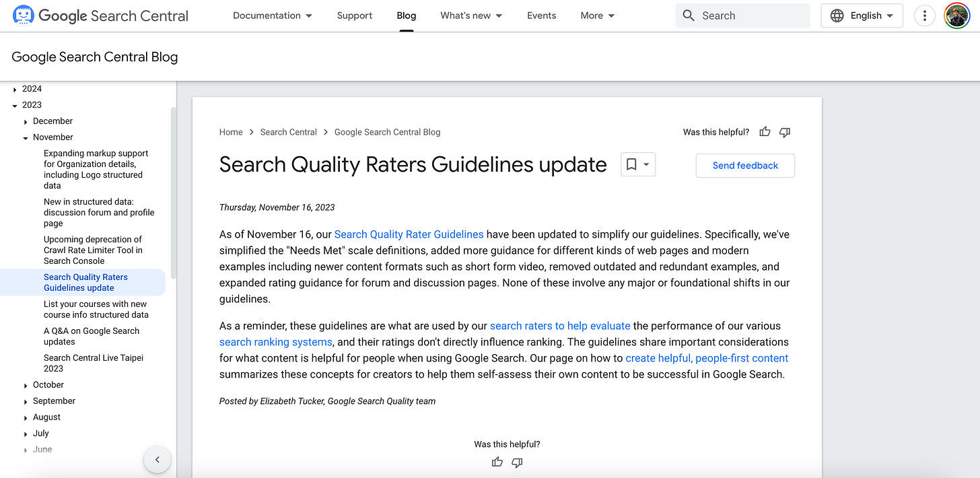Open the three-dot options menu icon
Viewport: 980px width, 478px height.
924,15
